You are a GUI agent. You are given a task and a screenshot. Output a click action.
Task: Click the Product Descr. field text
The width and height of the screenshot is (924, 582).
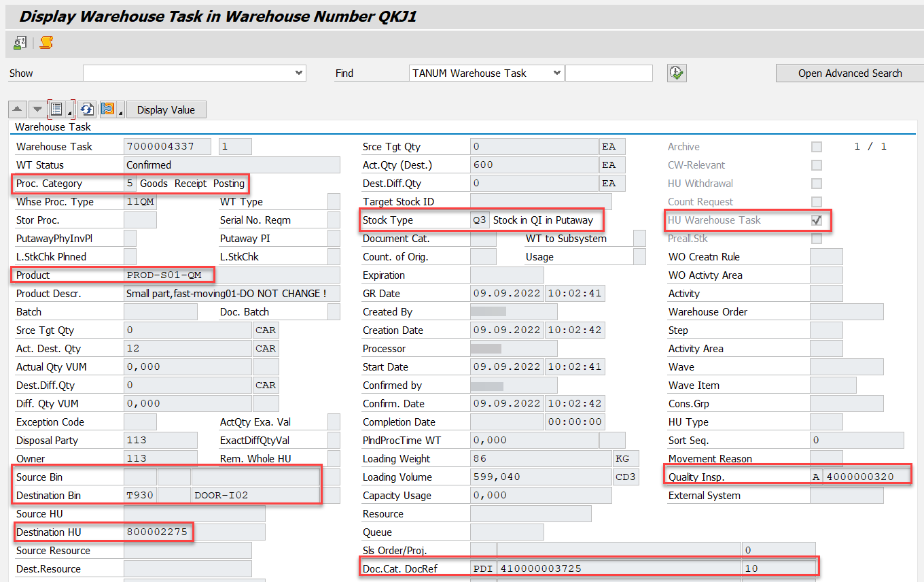(x=232, y=294)
